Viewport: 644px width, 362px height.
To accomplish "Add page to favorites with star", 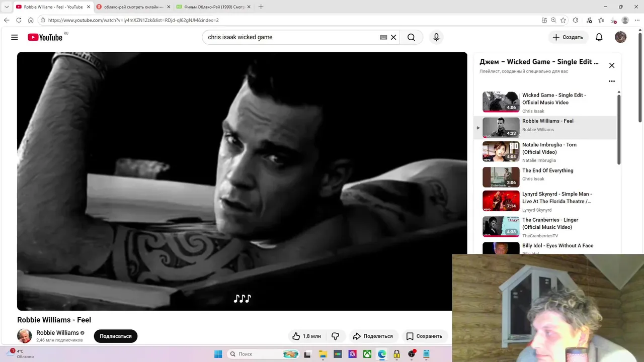I will 563,20.
